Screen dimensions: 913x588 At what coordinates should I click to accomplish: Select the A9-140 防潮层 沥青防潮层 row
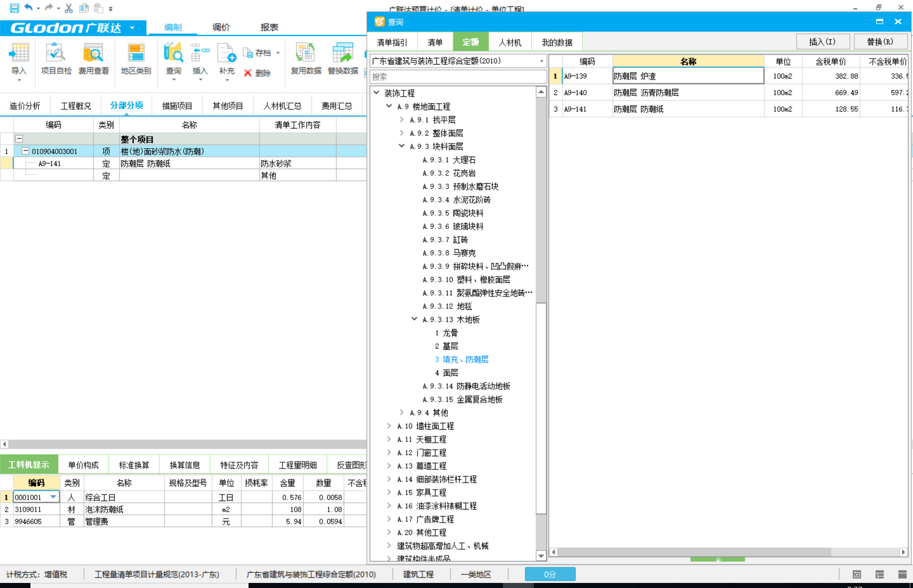point(728,93)
